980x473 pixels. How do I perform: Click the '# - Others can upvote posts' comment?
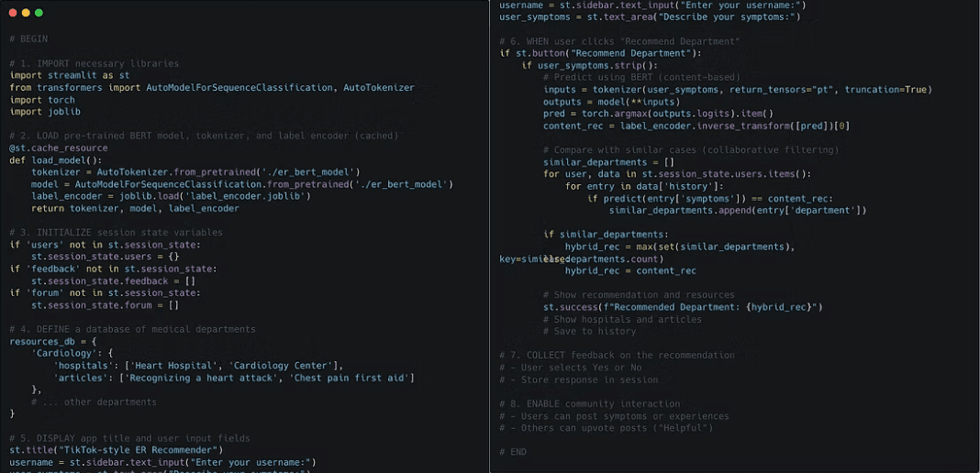[607, 428]
